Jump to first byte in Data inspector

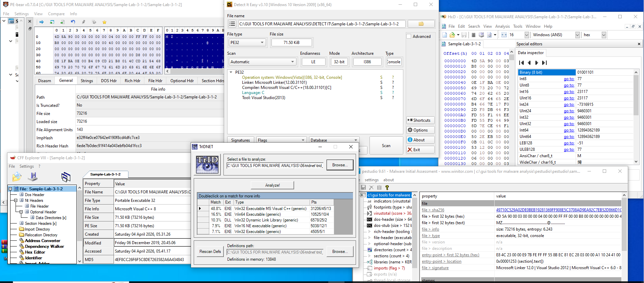click(x=521, y=63)
